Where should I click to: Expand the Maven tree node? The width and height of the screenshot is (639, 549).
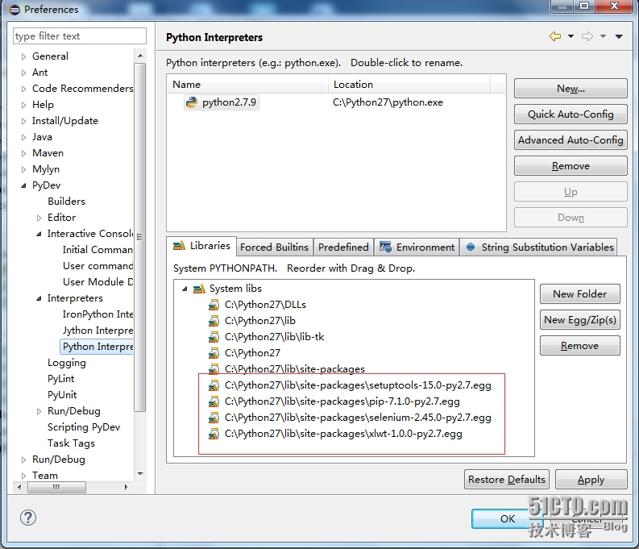point(24,154)
